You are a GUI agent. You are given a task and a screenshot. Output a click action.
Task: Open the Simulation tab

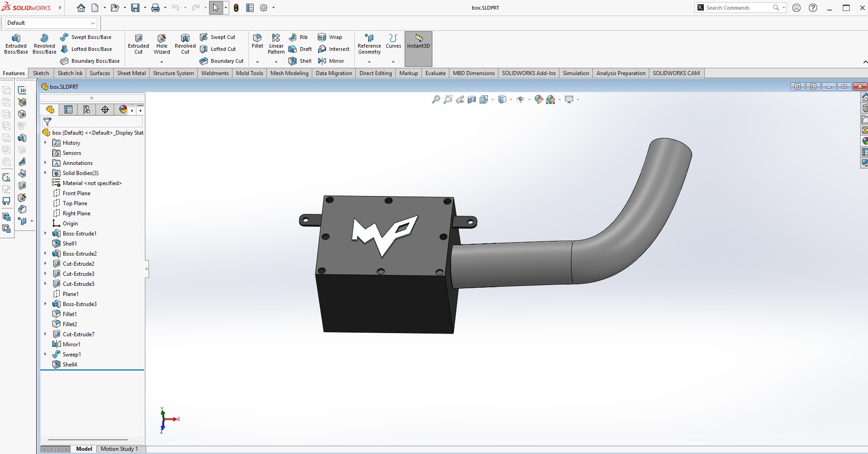click(576, 73)
